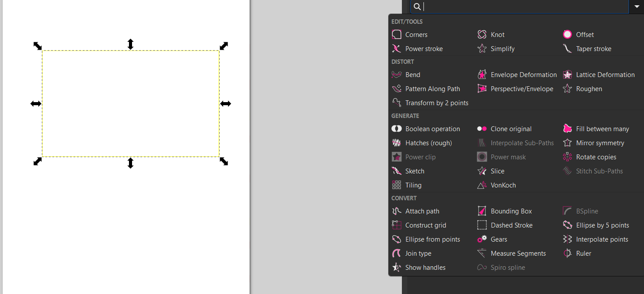Choose the Taper stroke icon

(x=567, y=49)
